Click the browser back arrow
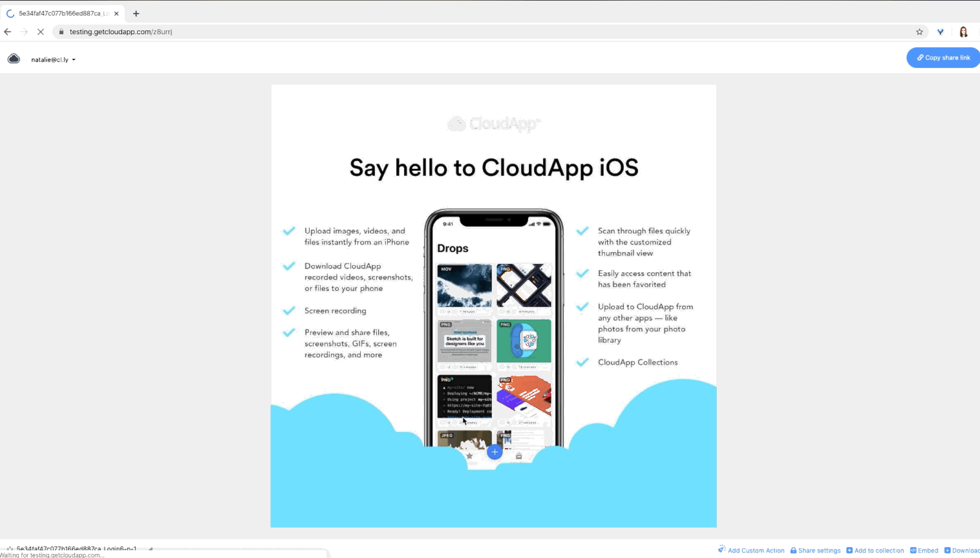The height and width of the screenshot is (558, 980). tap(8, 32)
